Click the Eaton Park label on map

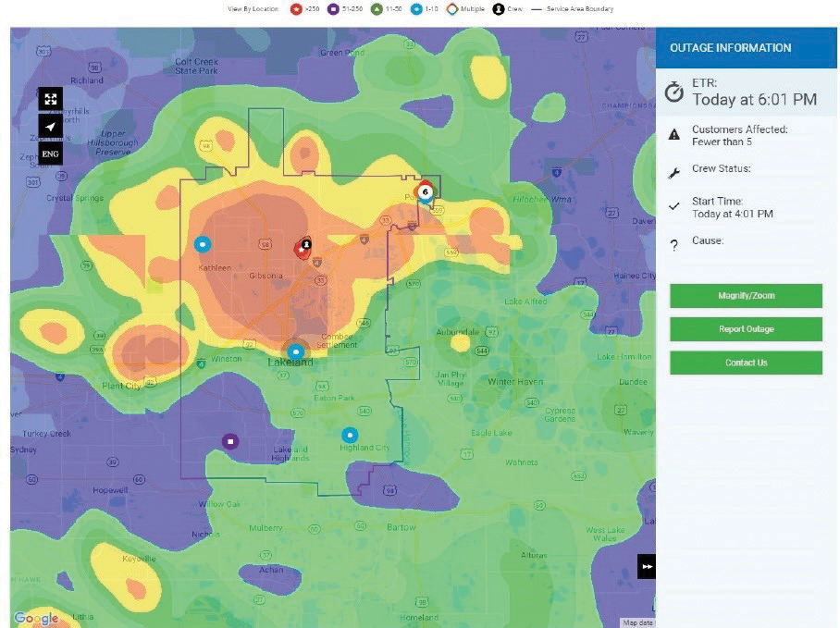[334, 398]
